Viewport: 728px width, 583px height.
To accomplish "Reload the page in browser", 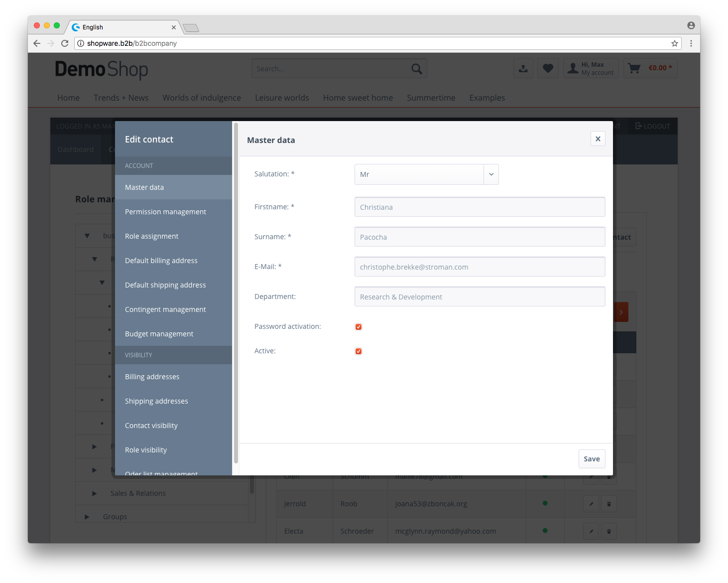I will (65, 43).
